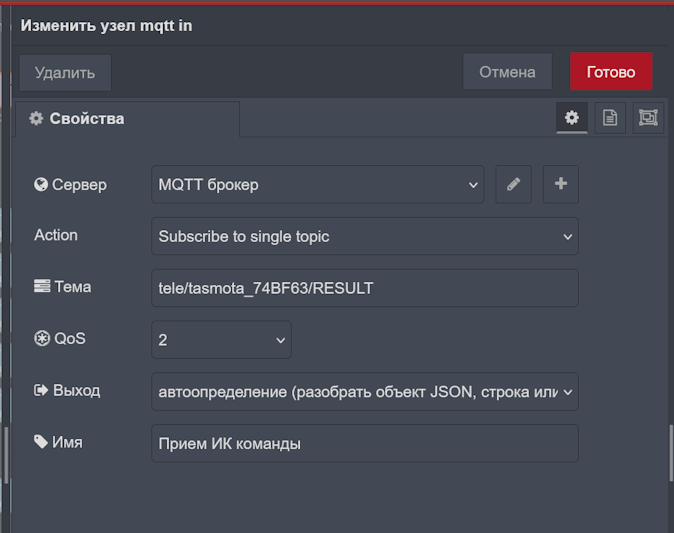This screenshot has width=674, height=533.
Task: Show node properties gear icon
Action: tap(572, 117)
